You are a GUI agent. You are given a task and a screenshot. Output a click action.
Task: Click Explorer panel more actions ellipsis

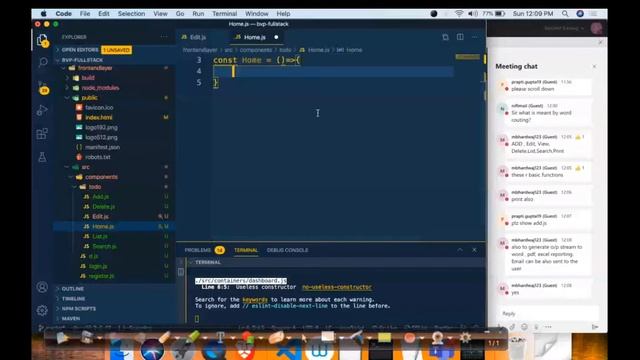click(x=164, y=37)
